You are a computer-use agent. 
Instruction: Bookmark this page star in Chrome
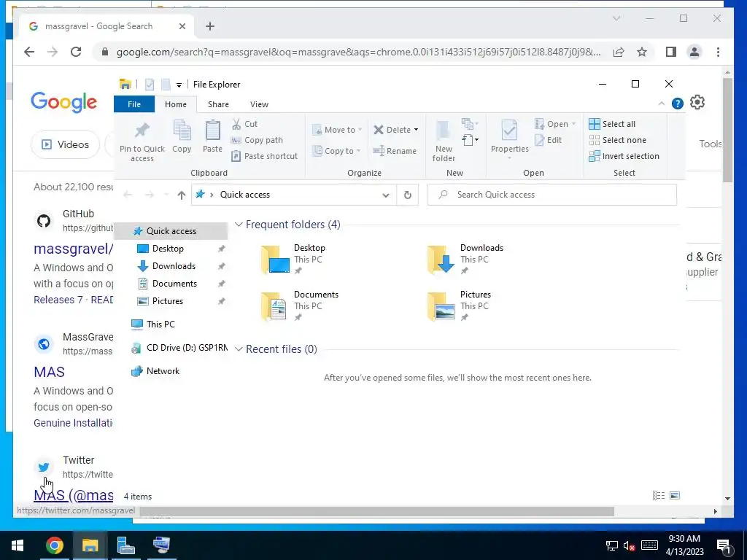point(642,52)
